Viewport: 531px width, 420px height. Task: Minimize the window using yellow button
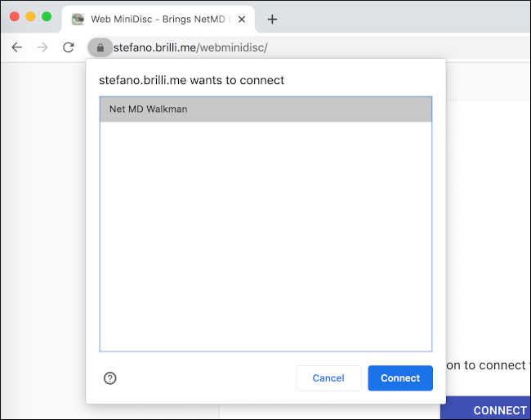coord(31,16)
